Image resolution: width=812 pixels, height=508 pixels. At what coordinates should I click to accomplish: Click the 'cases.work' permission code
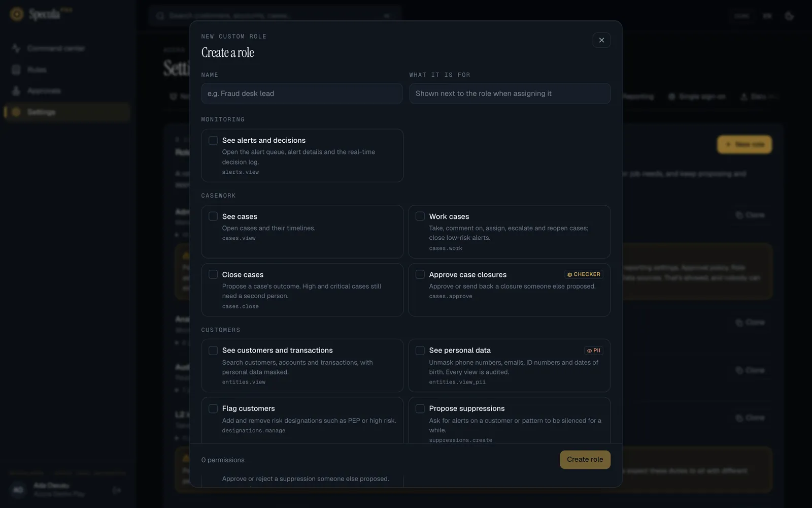click(446, 248)
